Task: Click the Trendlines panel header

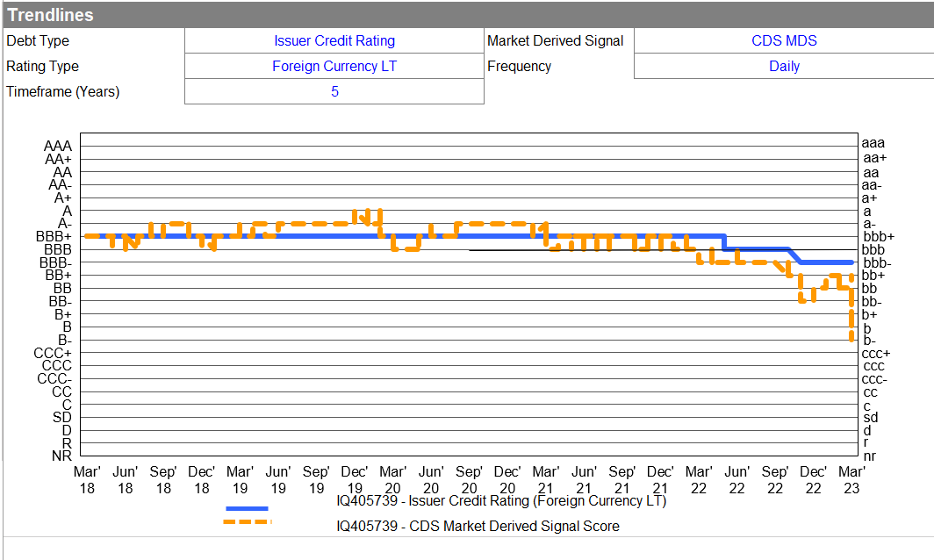Action: tap(51, 15)
